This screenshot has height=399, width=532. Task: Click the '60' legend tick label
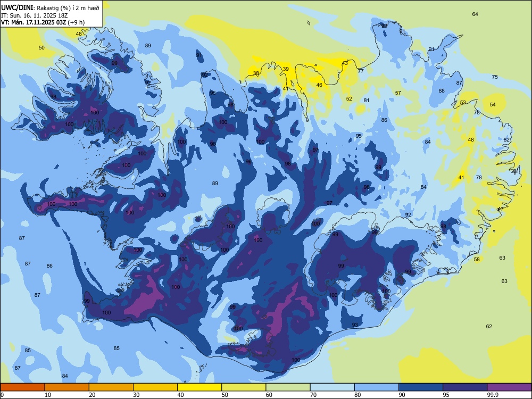pyautogui.click(x=269, y=395)
